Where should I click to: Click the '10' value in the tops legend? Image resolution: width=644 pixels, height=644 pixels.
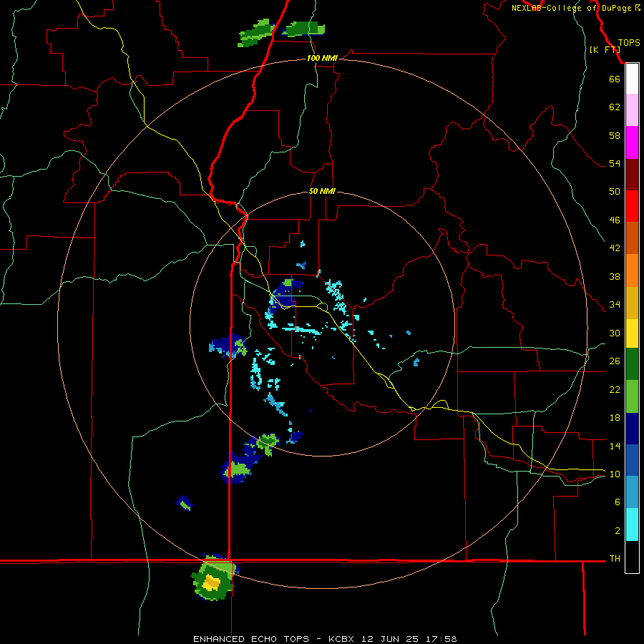(x=615, y=474)
